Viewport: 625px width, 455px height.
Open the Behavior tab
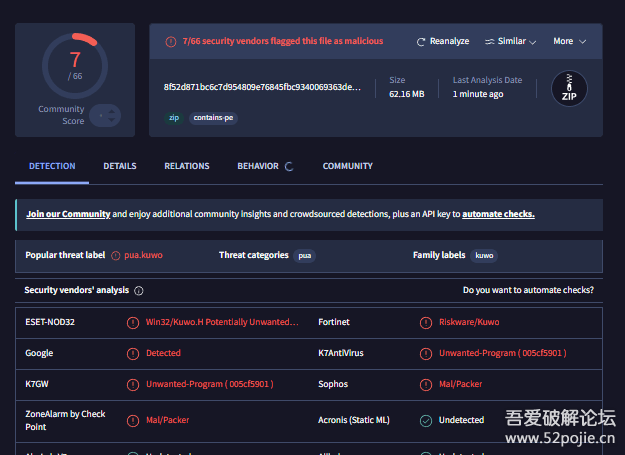pyautogui.click(x=258, y=166)
